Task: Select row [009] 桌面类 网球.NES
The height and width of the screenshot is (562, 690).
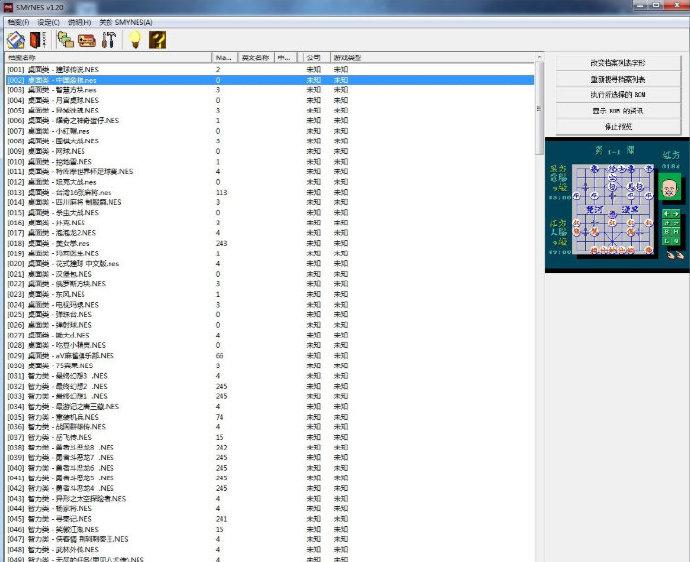Action: pyautogui.click(x=270, y=151)
